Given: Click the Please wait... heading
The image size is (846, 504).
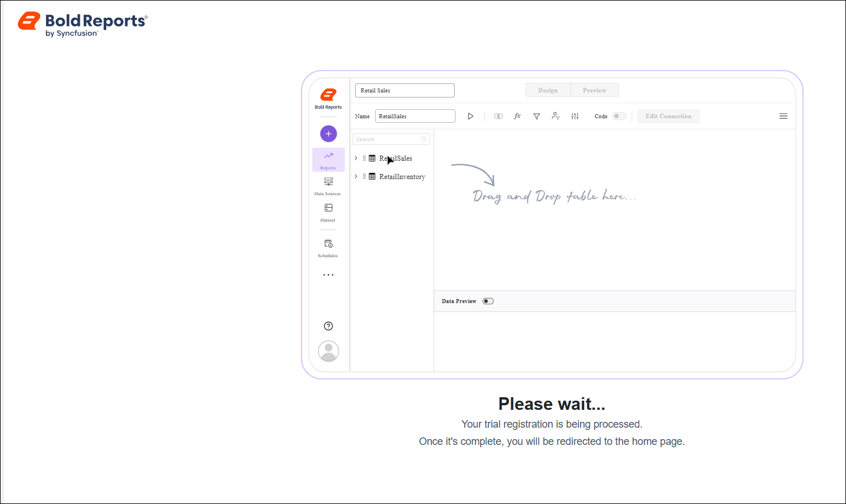Looking at the screenshot, I should (x=552, y=404).
